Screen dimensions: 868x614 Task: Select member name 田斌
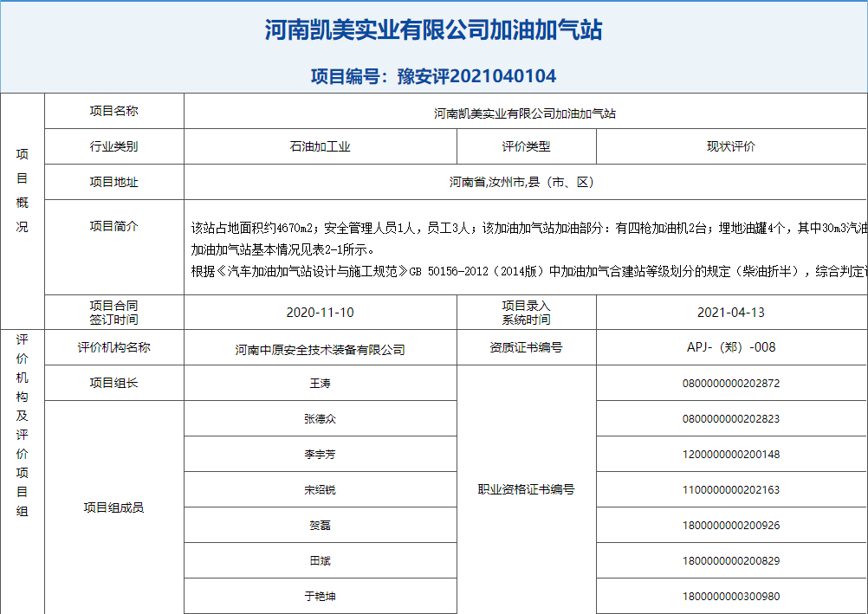[320, 560]
